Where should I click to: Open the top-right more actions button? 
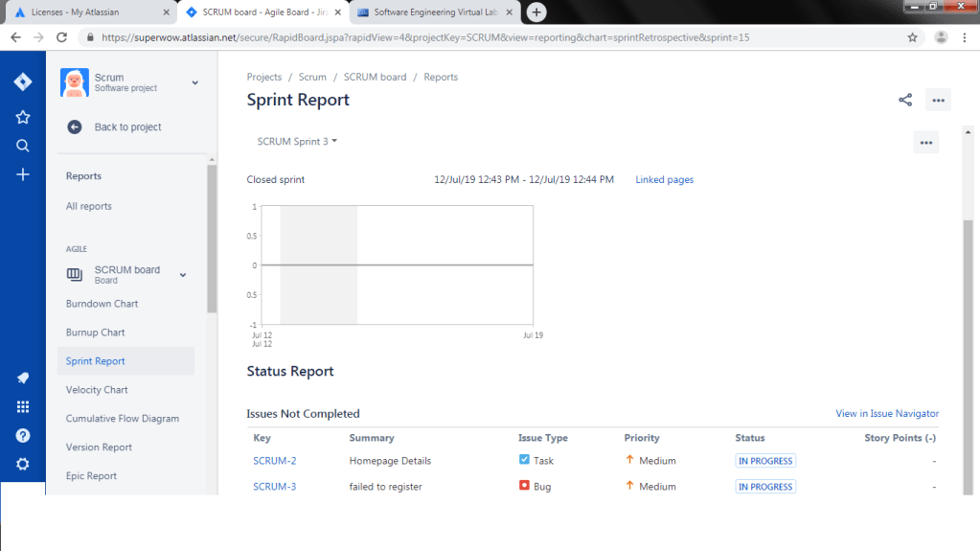tap(938, 100)
